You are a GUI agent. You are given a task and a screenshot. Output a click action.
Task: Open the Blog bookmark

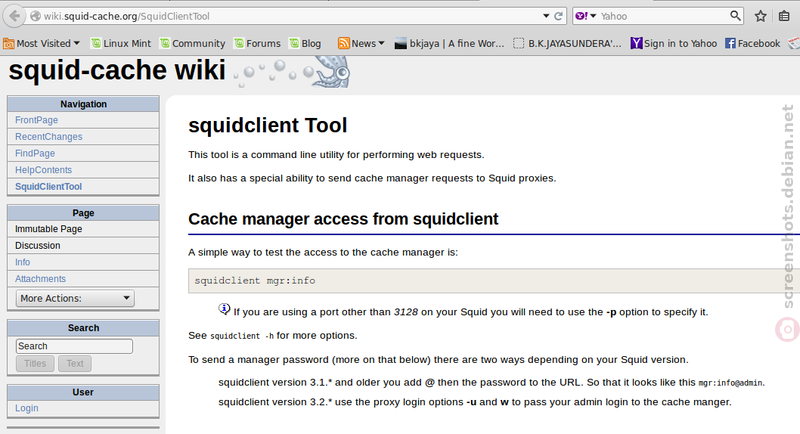(x=305, y=43)
